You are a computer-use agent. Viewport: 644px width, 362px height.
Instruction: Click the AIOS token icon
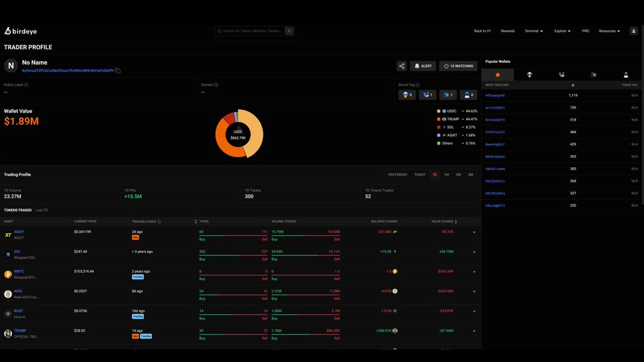pyautogui.click(x=8, y=294)
